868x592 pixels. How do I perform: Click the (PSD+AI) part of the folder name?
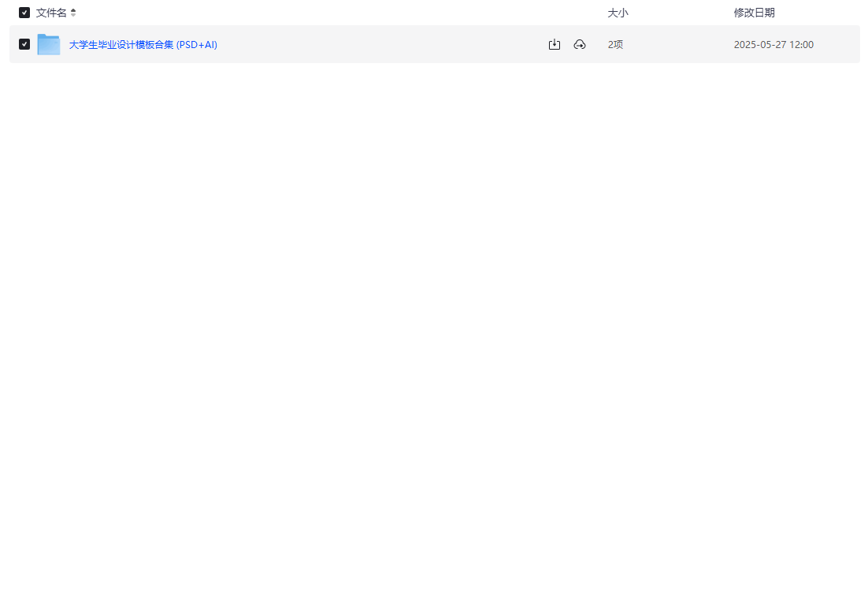pos(197,45)
